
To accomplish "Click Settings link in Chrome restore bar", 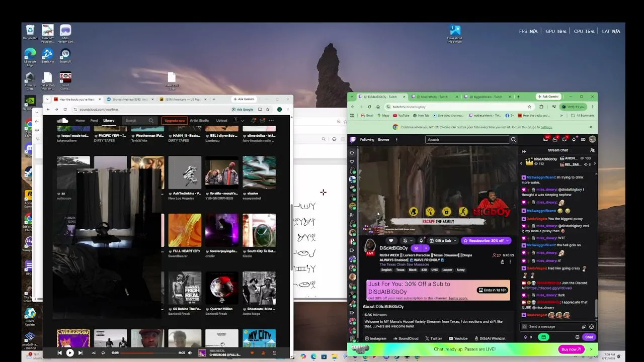I will point(546,127).
